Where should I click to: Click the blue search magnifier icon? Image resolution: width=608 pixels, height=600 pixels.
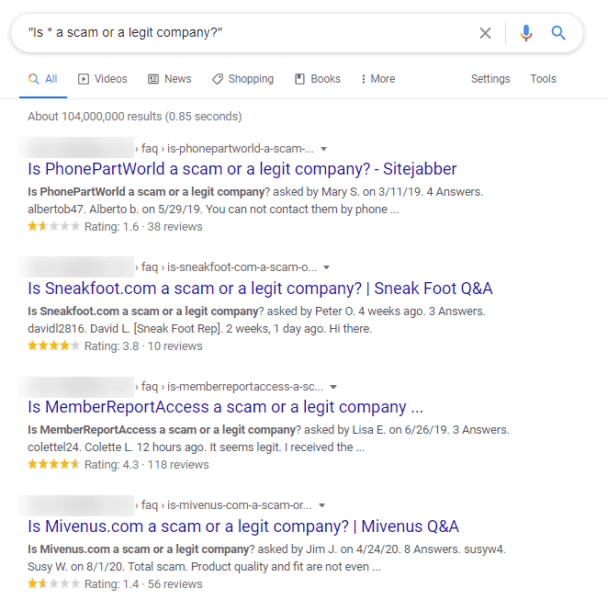(559, 33)
